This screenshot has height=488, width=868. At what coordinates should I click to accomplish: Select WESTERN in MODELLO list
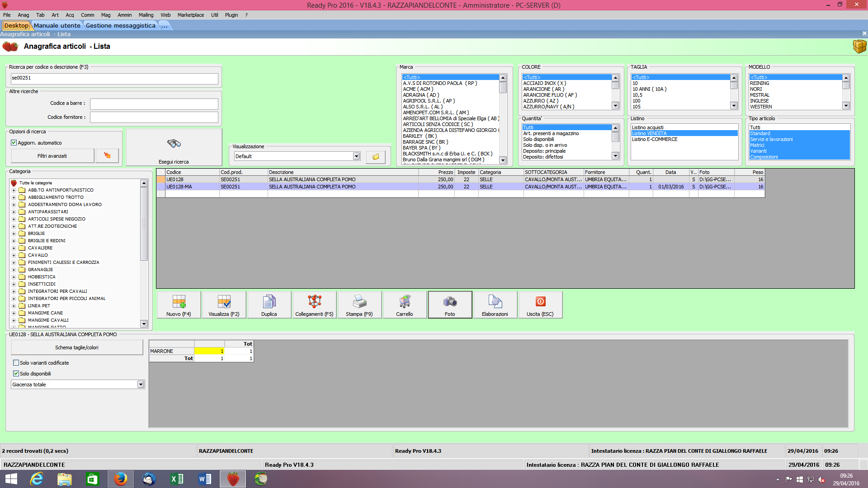[x=761, y=107]
